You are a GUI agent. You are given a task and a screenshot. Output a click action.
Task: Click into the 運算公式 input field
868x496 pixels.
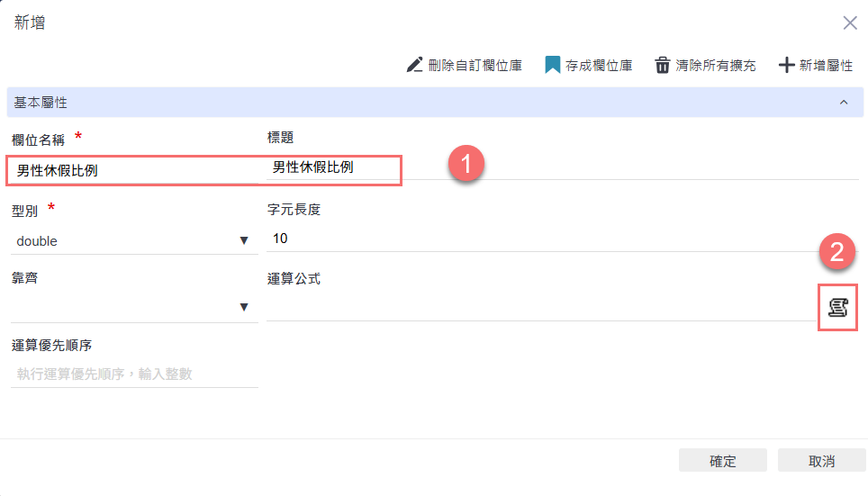540,307
